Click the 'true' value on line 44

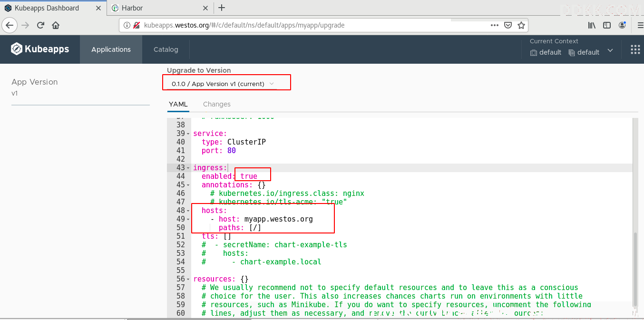[x=249, y=176]
